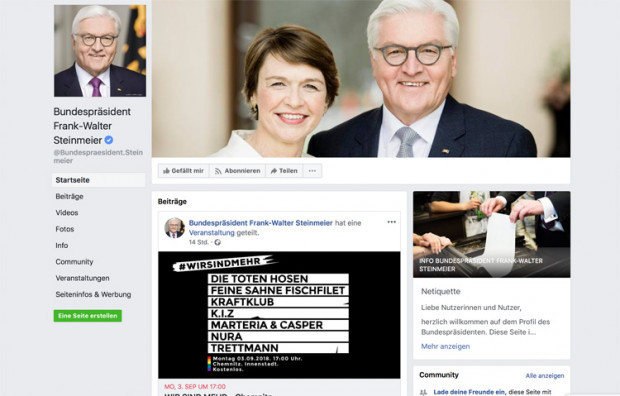Open the post's three-dot options menu
Viewport: 620px width, 396px height.
pos(391,222)
